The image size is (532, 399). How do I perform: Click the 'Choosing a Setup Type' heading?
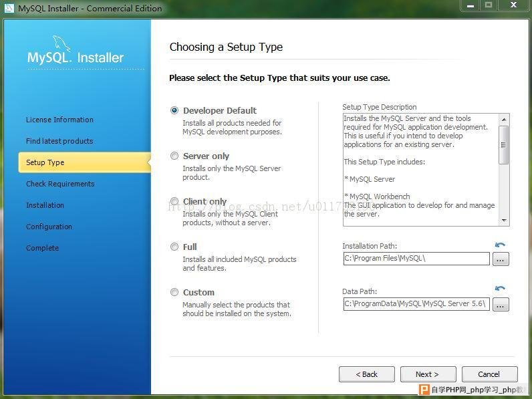[x=226, y=47]
